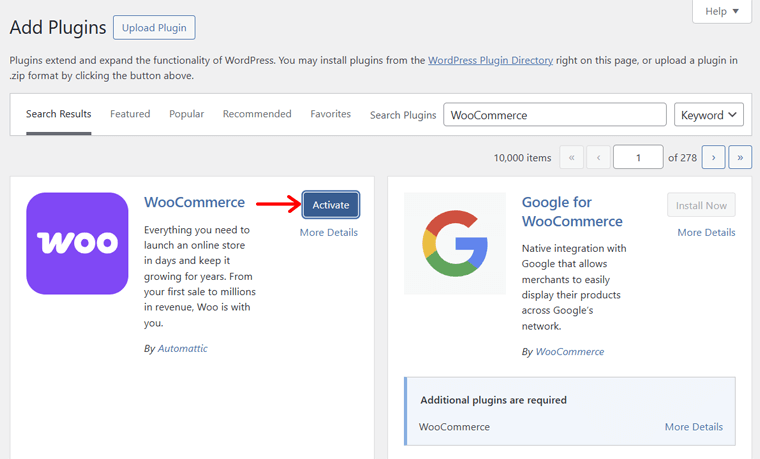This screenshot has width=760, height=459.
Task: Switch to the Recommended tab
Action: tap(257, 114)
